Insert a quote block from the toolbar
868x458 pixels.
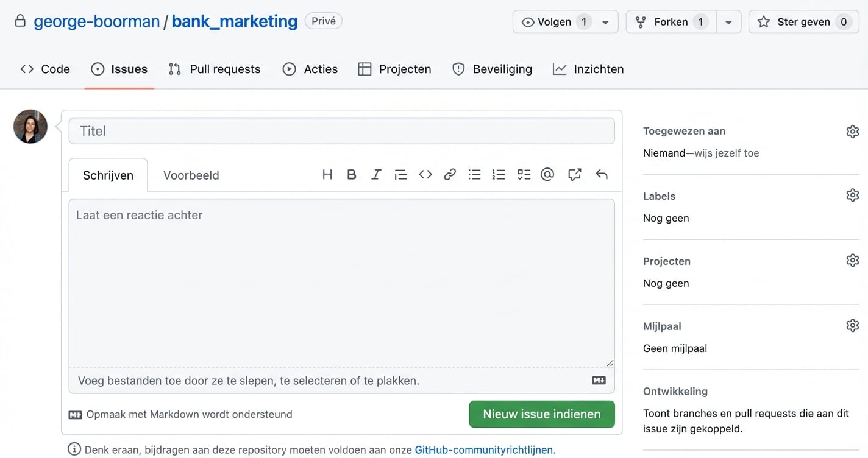400,174
